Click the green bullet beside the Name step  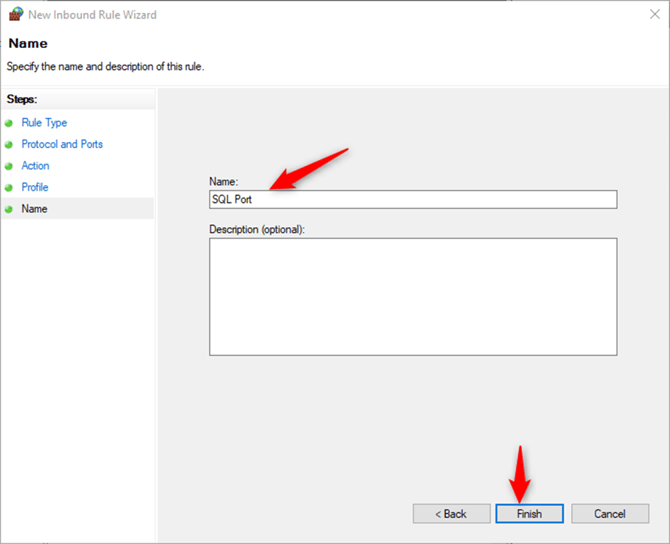pos(10,209)
